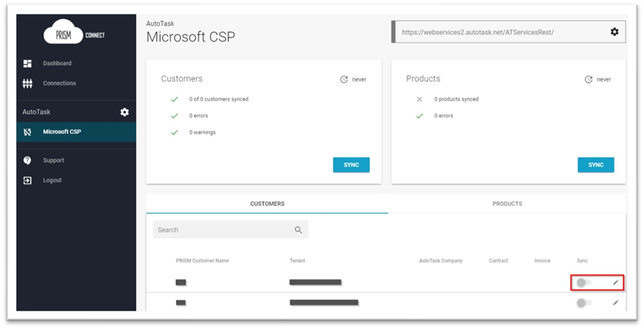Enable sync toggle for second customer
This screenshot has width=644, height=329.
(584, 303)
